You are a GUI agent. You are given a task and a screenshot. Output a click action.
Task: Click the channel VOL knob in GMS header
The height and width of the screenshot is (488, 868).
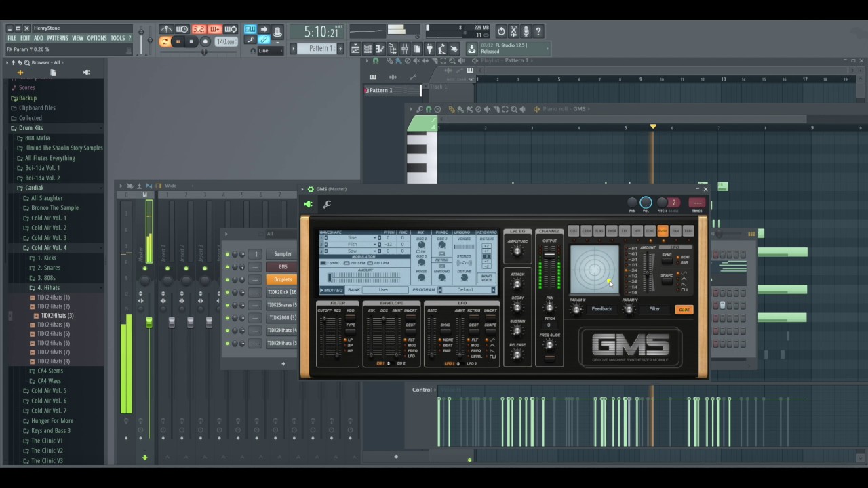click(646, 202)
